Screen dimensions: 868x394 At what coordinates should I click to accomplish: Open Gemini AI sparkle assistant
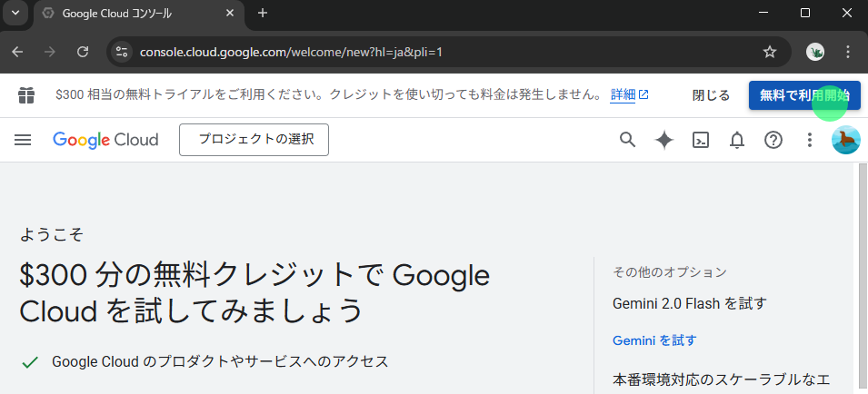coord(664,140)
